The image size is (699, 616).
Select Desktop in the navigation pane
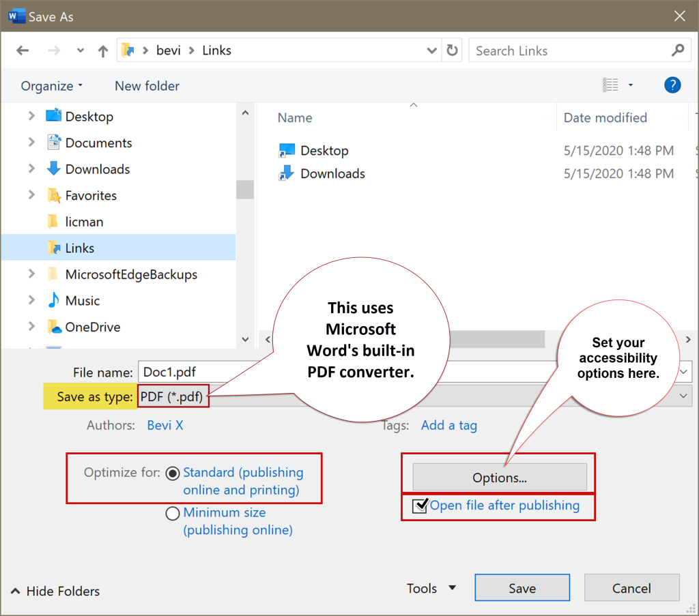tap(89, 116)
